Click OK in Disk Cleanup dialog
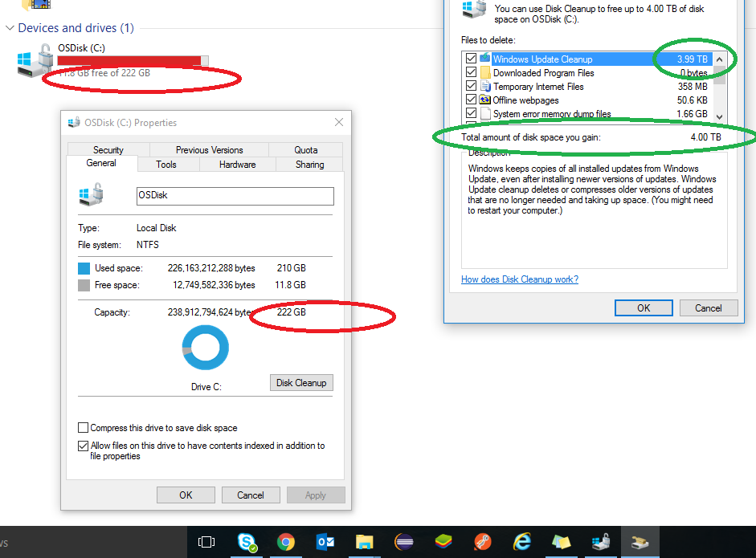The height and width of the screenshot is (558, 756). click(x=644, y=308)
